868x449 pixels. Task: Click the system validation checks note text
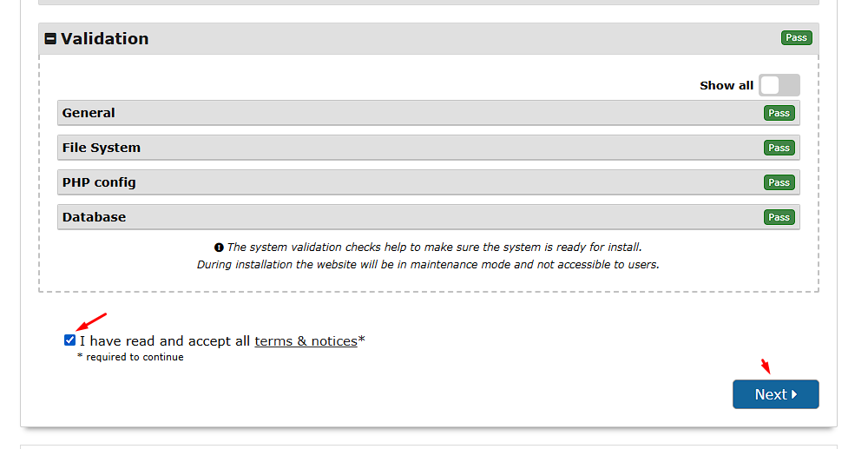click(434, 248)
